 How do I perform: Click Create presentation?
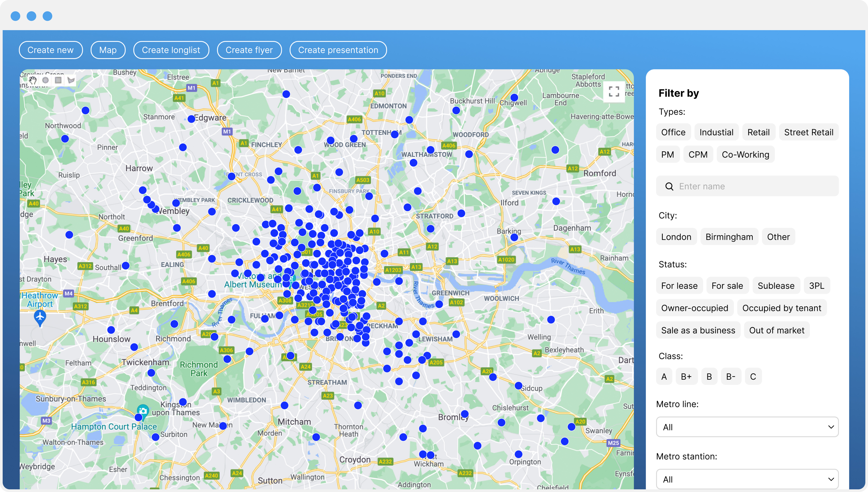pyautogui.click(x=338, y=50)
